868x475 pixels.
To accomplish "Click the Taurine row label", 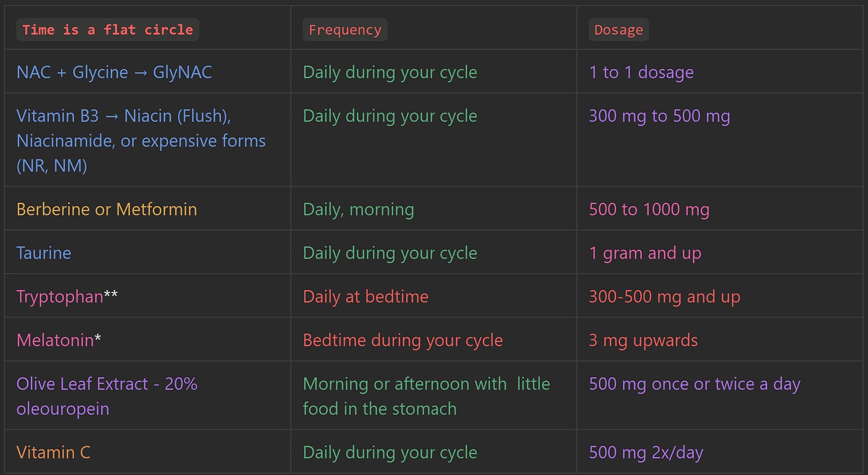I will pyautogui.click(x=44, y=253).
